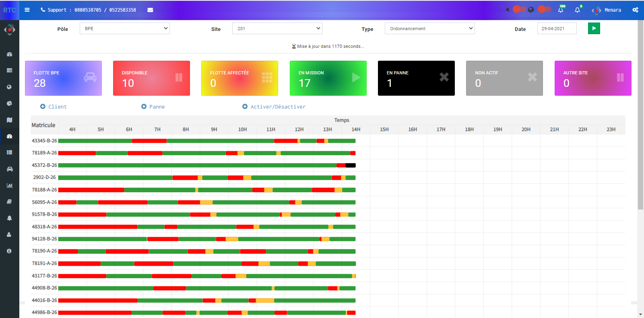Click vehicle row 78188-A-26

pyautogui.click(x=44, y=190)
